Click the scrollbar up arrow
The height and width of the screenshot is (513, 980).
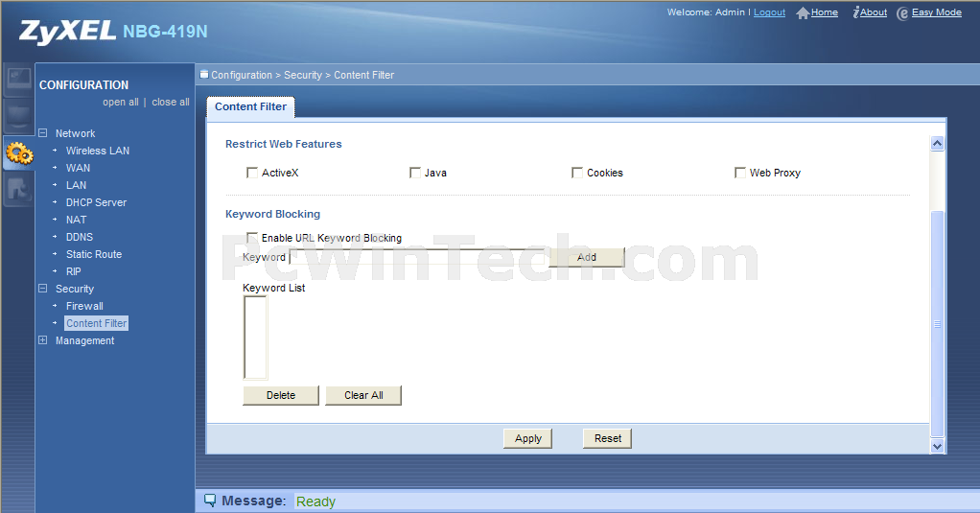click(x=937, y=143)
